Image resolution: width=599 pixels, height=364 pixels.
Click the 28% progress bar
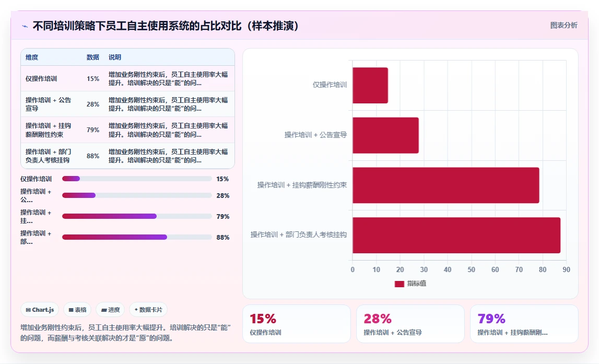pyautogui.click(x=137, y=195)
